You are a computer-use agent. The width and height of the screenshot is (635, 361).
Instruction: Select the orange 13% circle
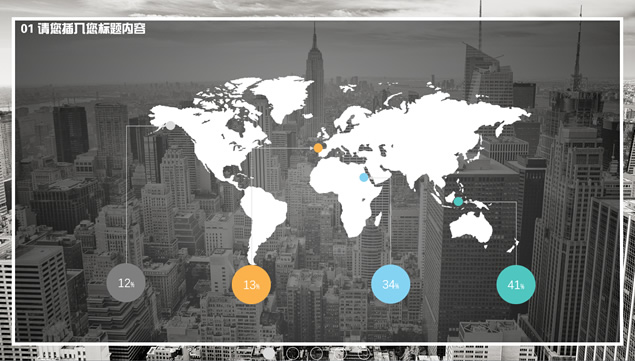point(251,285)
